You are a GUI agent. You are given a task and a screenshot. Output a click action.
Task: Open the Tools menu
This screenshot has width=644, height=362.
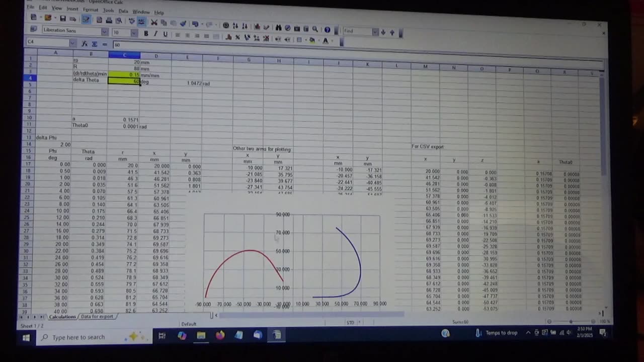pos(108,10)
